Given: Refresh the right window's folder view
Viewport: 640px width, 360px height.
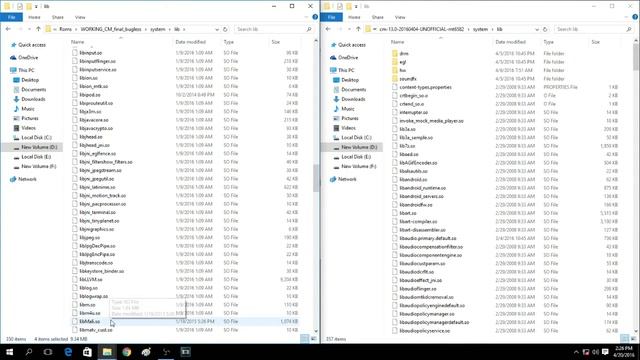Looking at the screenshot, I should tap(545, 29).
